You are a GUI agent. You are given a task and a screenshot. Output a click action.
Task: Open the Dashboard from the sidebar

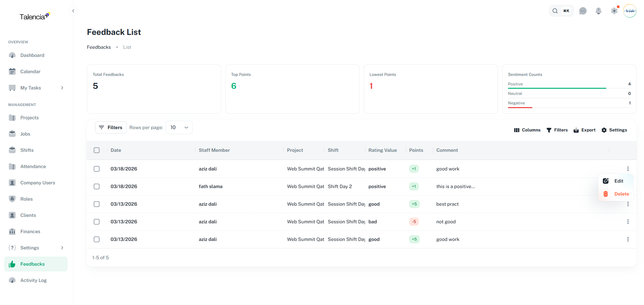(x=32, y=55)
